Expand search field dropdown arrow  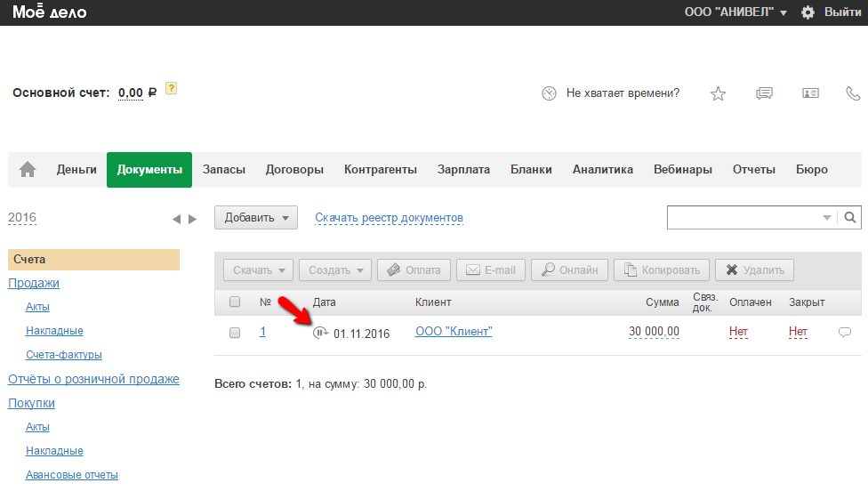[826, 218]
